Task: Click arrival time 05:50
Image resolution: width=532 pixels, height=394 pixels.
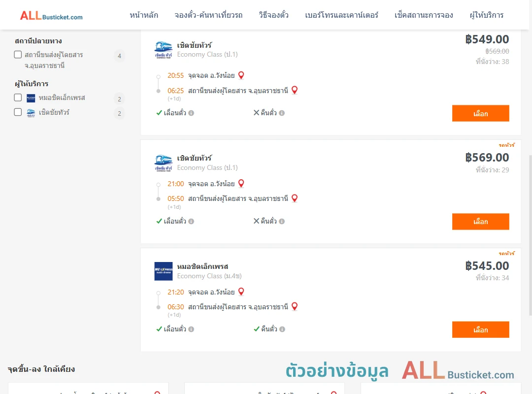Action: pos(175,198)
